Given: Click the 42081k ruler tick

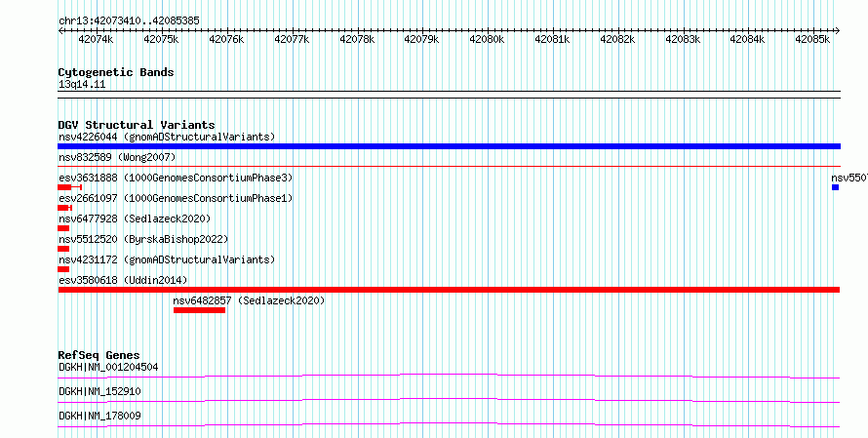Looking at the screenshot, I should coord(553,39).
